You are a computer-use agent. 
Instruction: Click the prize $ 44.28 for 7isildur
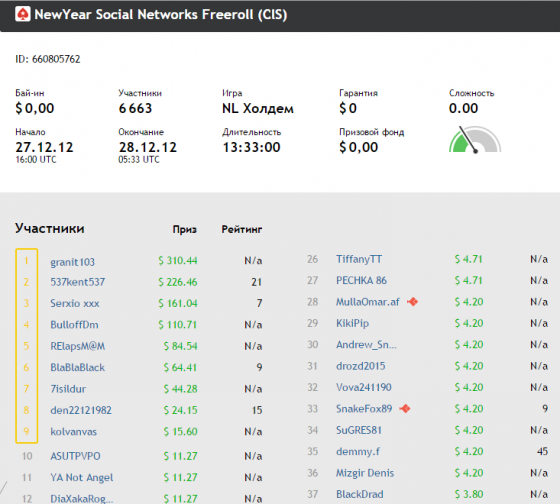pyautogui.click(x=180, y=389)
